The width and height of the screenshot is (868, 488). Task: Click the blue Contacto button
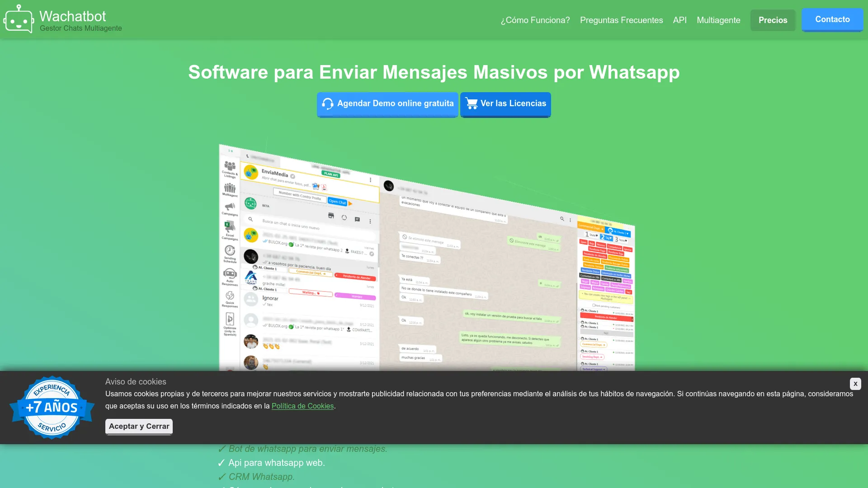[832, 19]
